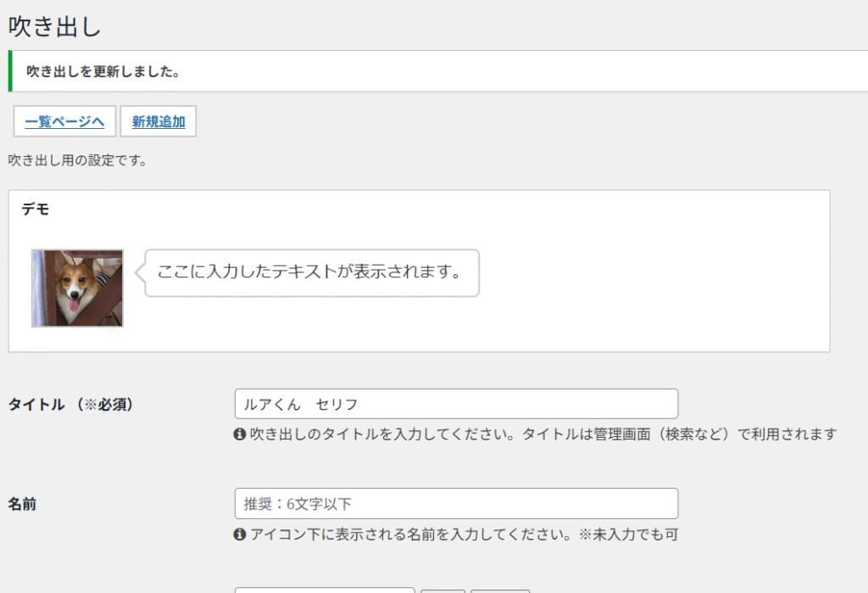This screenshot has height=593, width=868.
Task: Click the second small button at bottom edge
Action: click(500, 589)
